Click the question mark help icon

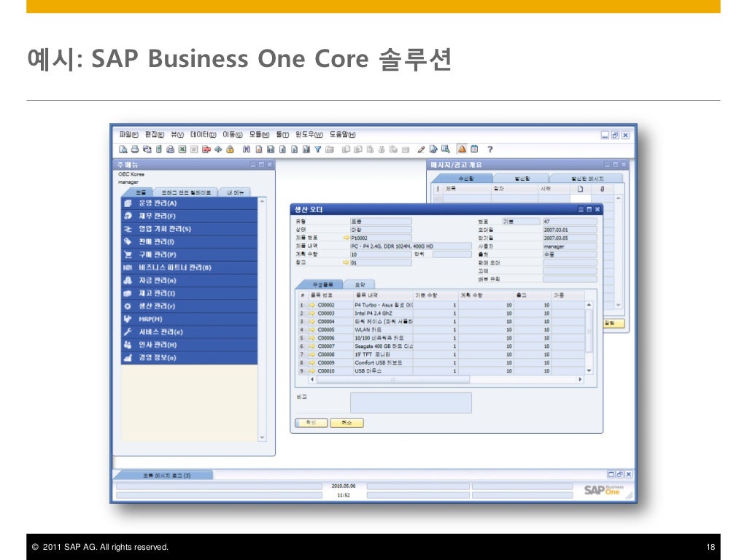[489, 149]
